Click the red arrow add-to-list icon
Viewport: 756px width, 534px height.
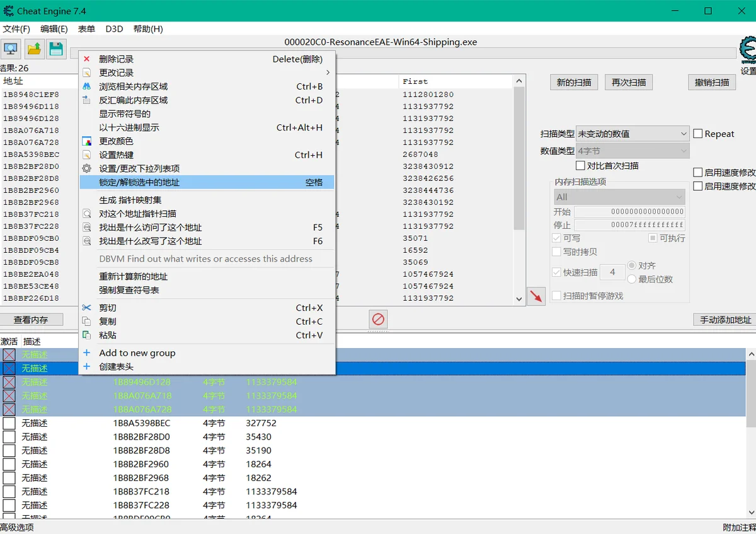coord(536,296)
